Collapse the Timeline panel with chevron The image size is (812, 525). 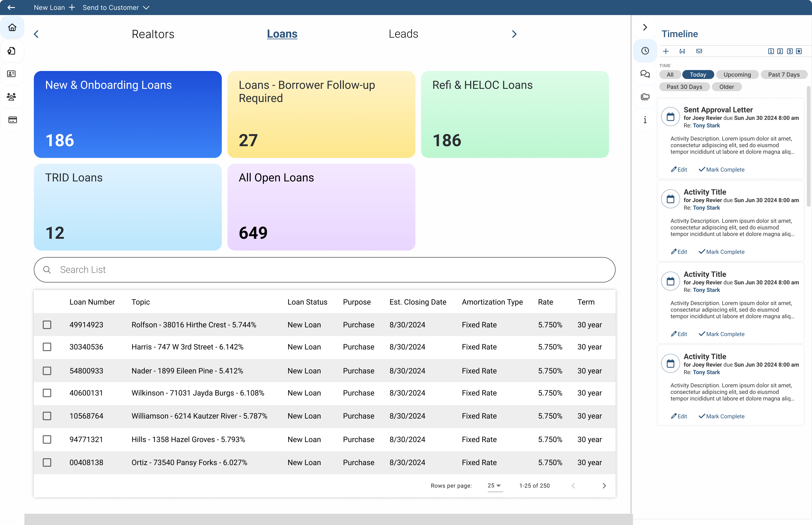pos(645,27)
